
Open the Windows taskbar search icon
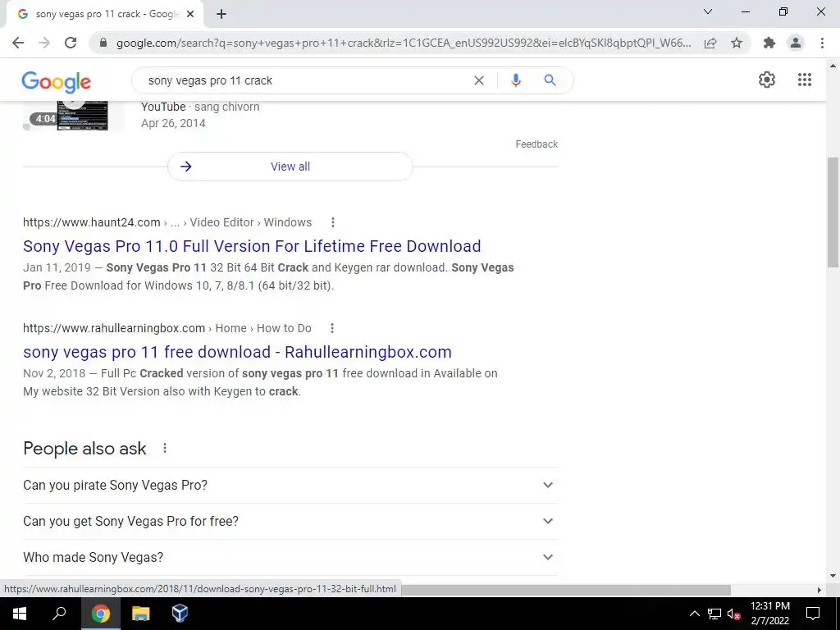pos(59,614)
